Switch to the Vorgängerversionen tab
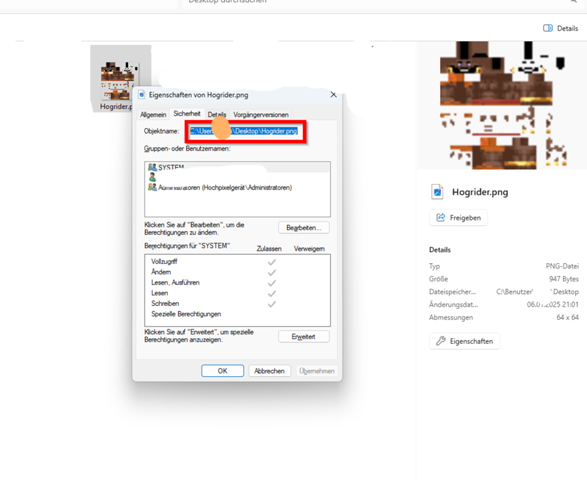Screen dimensions: 587x480 click(x=261, y=115)
